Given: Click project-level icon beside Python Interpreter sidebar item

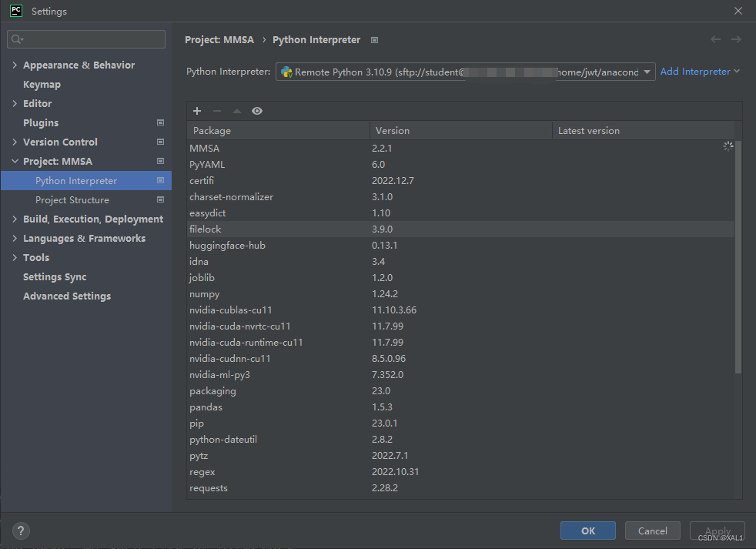Looking at the screenshot, I should point(161,180).
